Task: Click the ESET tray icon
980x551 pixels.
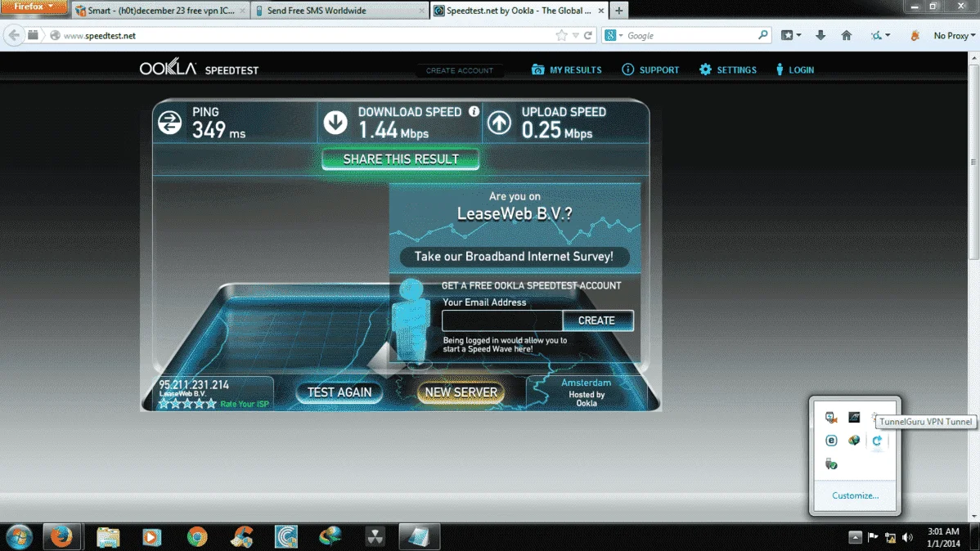Action: click(831, 441)
